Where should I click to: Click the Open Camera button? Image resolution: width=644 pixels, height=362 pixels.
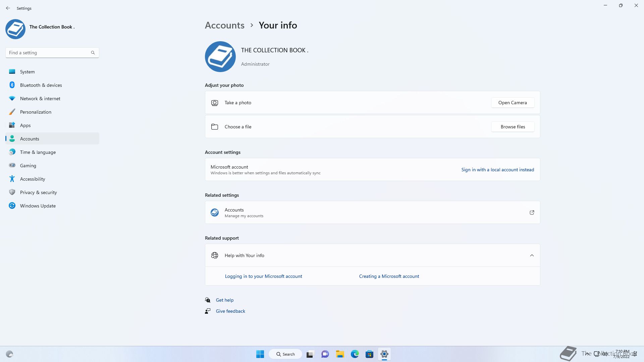pyautogui.click(x=513, y=103)
